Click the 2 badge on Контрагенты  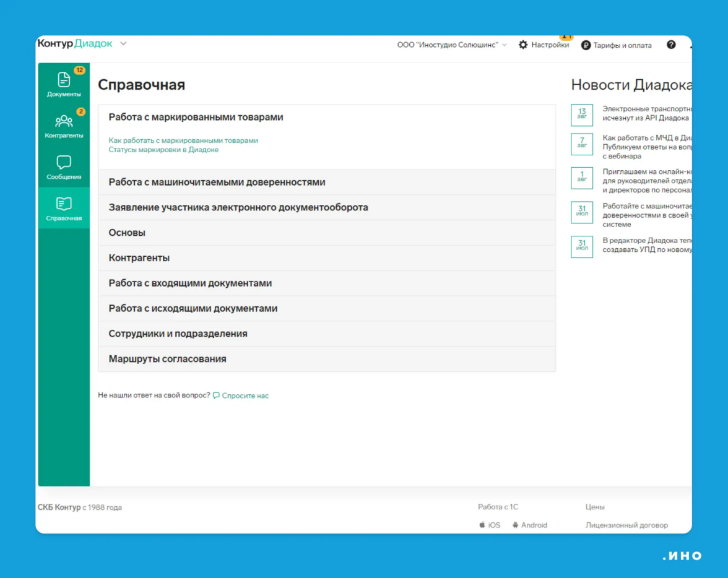pos(80,111)
